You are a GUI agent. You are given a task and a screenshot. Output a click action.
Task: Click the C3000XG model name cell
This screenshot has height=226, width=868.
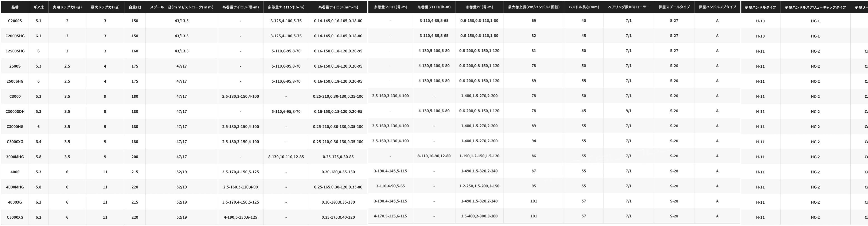[x=15, y=142]
